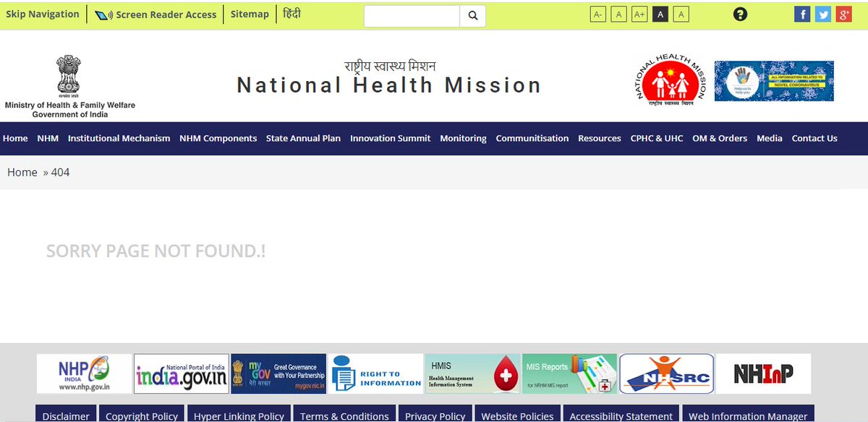Open Hyper Linking Policy footer link
This screenshot has width=868, height=422.
[239, 414]
